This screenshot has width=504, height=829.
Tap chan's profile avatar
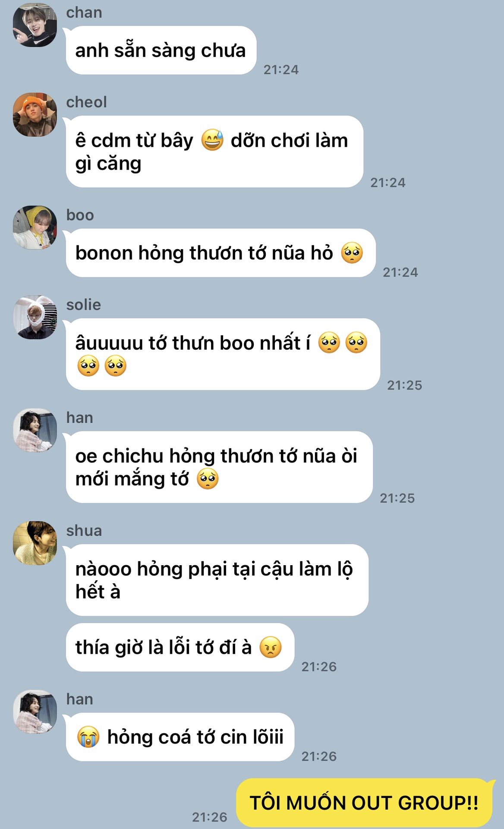pos(35,25)
